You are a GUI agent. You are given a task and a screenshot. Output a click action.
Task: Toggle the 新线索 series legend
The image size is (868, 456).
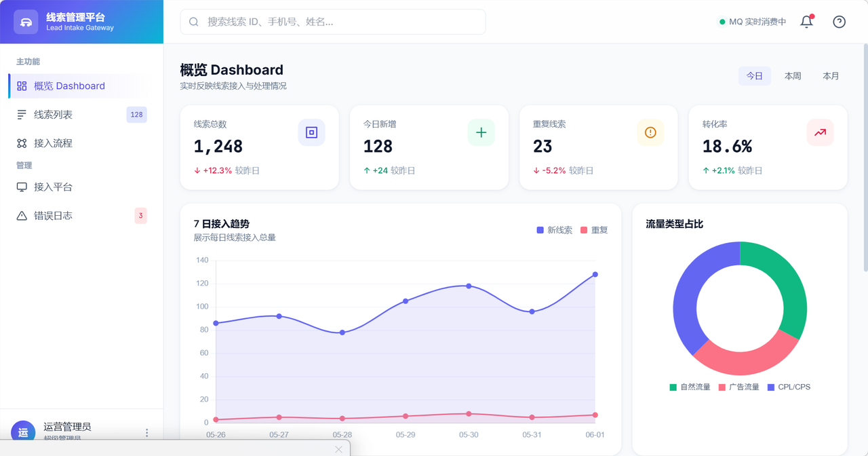point(554,230)
